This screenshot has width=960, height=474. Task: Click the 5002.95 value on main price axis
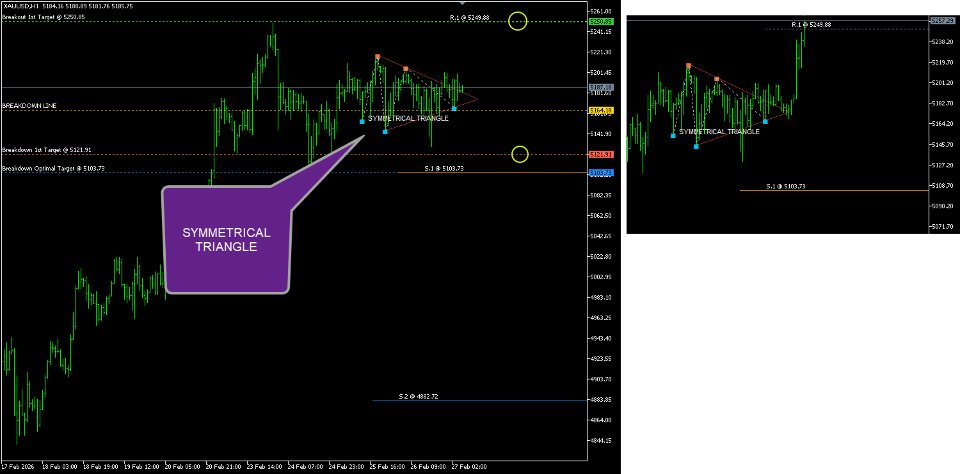(601, 277)
